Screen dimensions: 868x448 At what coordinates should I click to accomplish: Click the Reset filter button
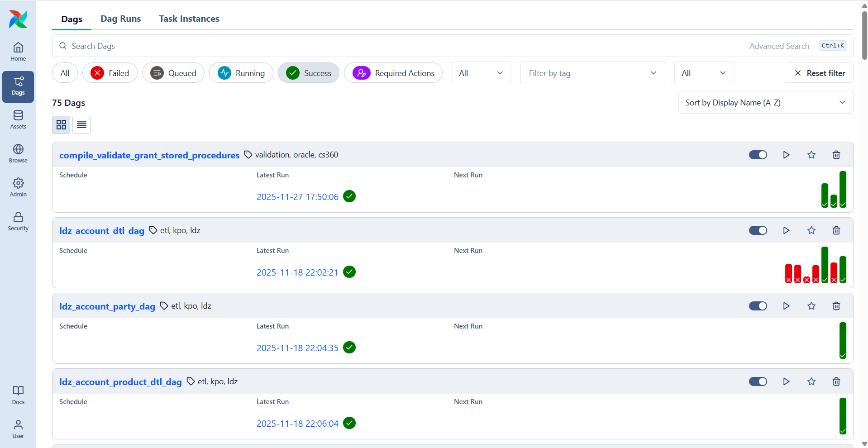point(819,73)
